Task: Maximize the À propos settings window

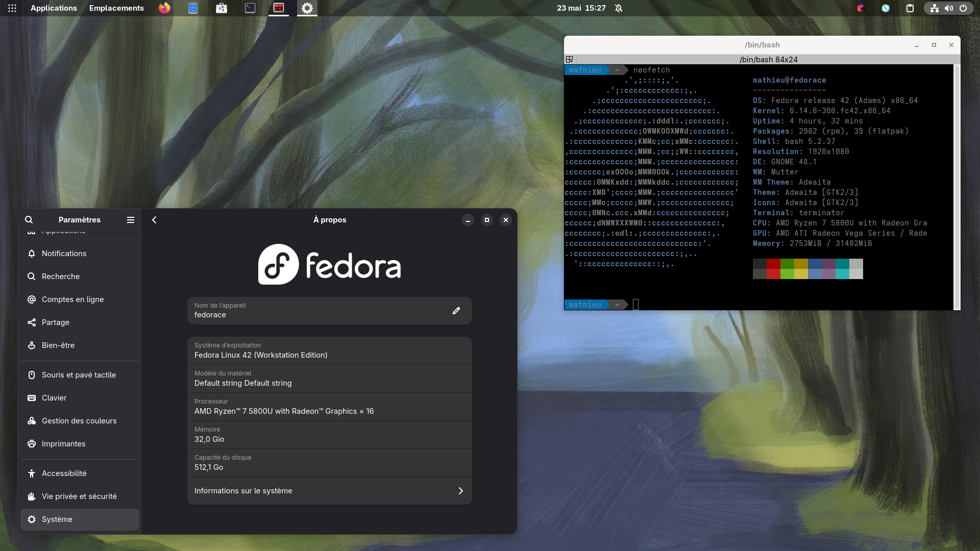Action: (x=487, y=220)
